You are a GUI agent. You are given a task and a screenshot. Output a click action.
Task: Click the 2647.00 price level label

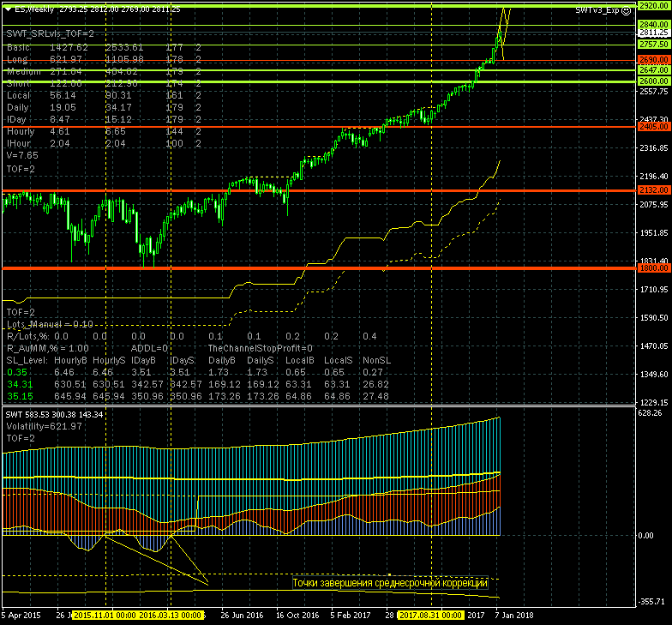654,69
